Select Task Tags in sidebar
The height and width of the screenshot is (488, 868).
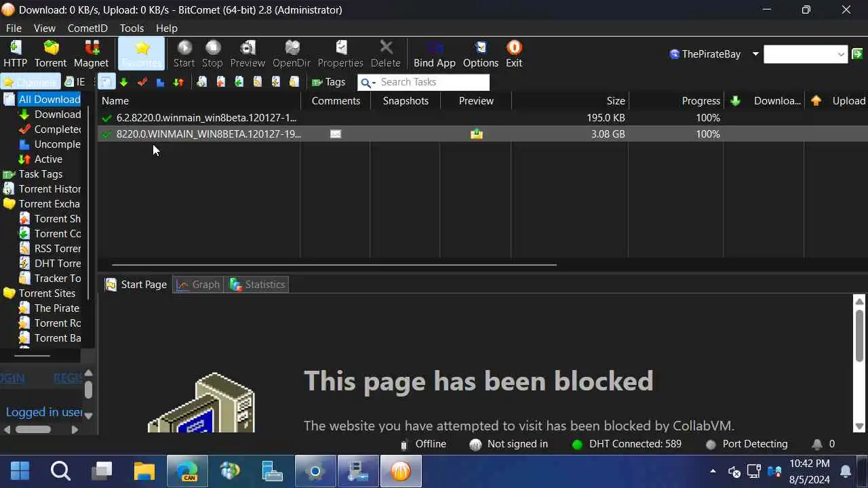pos(33,174)
